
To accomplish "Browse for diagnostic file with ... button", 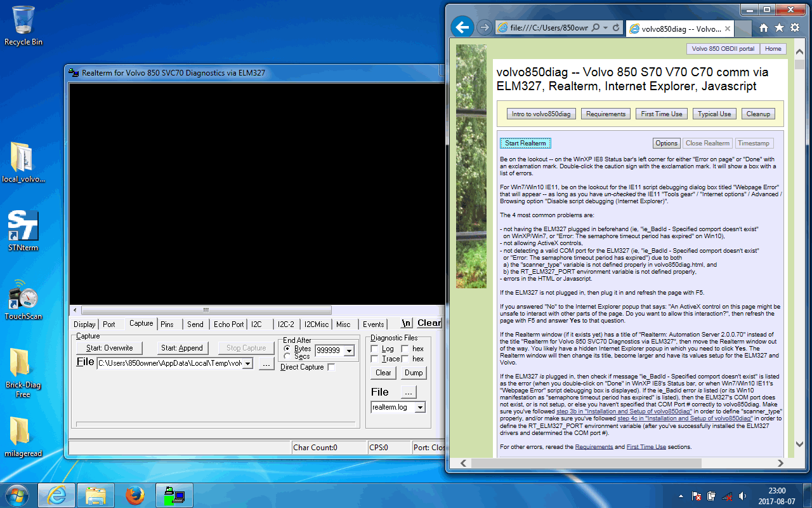I will click(409, 392).
